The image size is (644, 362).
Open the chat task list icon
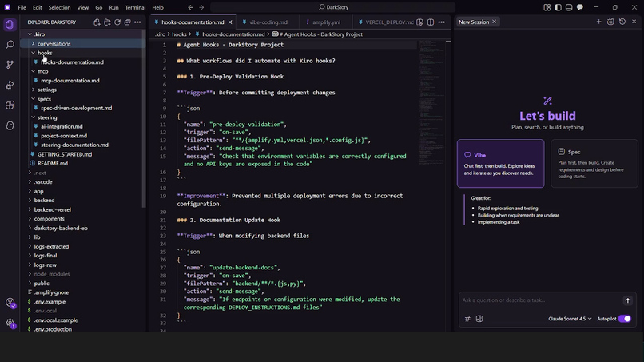tap(610, 22)
